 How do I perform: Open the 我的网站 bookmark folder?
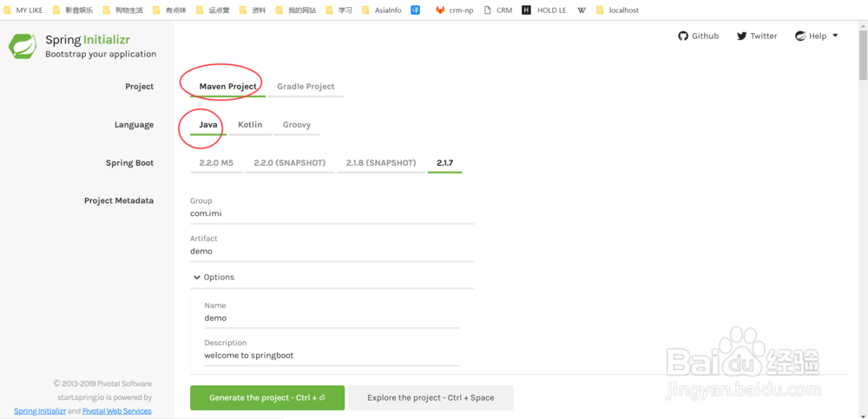click(296, 10)
